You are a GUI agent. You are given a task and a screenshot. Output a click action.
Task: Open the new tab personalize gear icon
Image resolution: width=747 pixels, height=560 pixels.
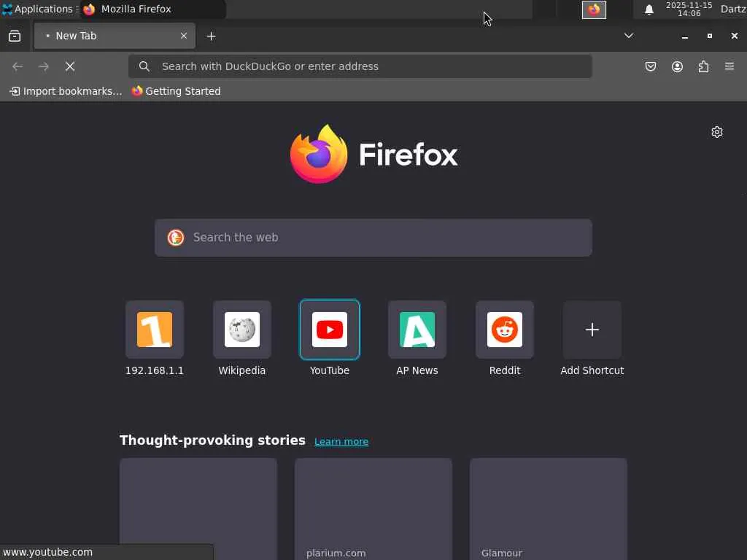click(x=716, y=132)
